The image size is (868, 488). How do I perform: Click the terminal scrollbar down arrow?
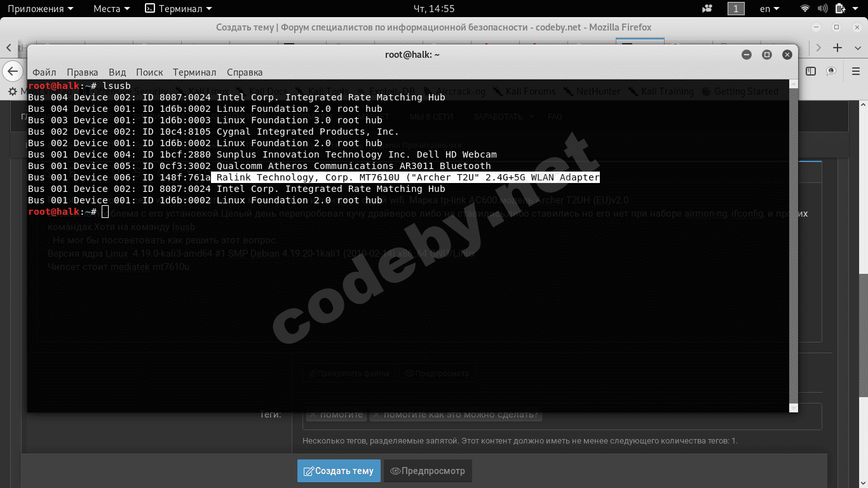pyautogui.click(x=793, y=408)
